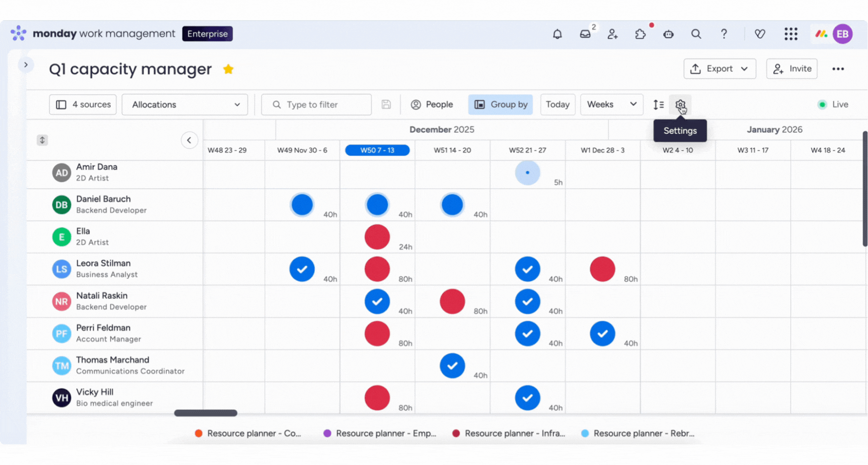Click the row height icon

click(x=659, y=105)
